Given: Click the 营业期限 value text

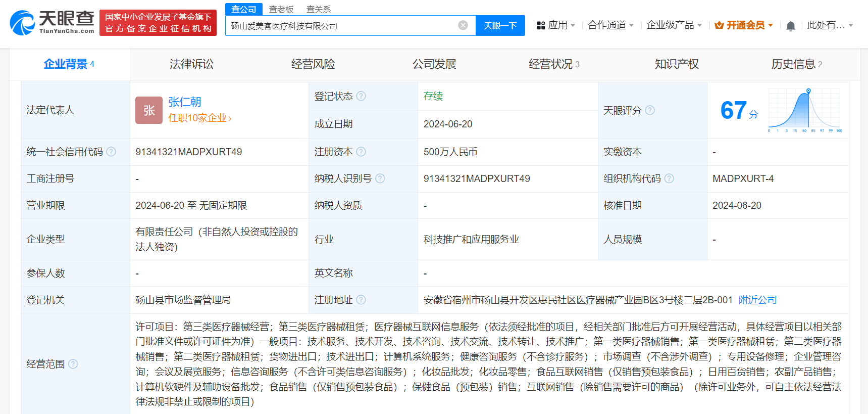Looking at the screenshot, I should (191, 205).
